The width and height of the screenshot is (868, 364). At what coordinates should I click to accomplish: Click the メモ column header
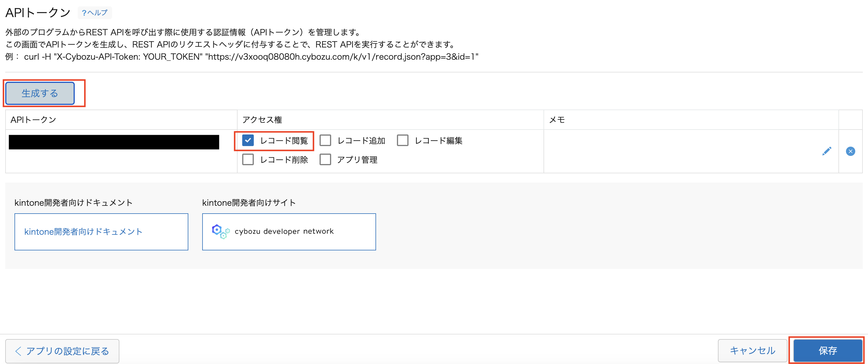(557, 120)
